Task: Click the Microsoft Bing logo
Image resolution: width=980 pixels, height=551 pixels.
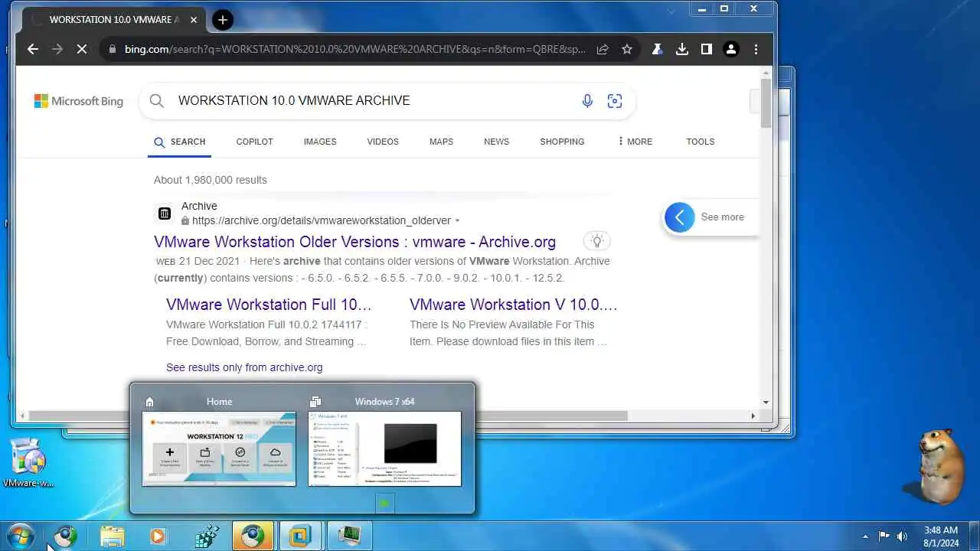Action: [78, 101]
